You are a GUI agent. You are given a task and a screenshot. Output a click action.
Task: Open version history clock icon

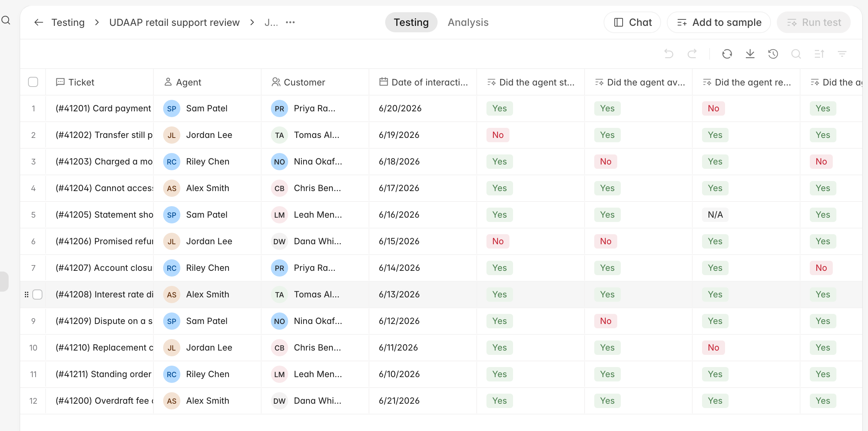pyautogui.click(x=773, y=54)
